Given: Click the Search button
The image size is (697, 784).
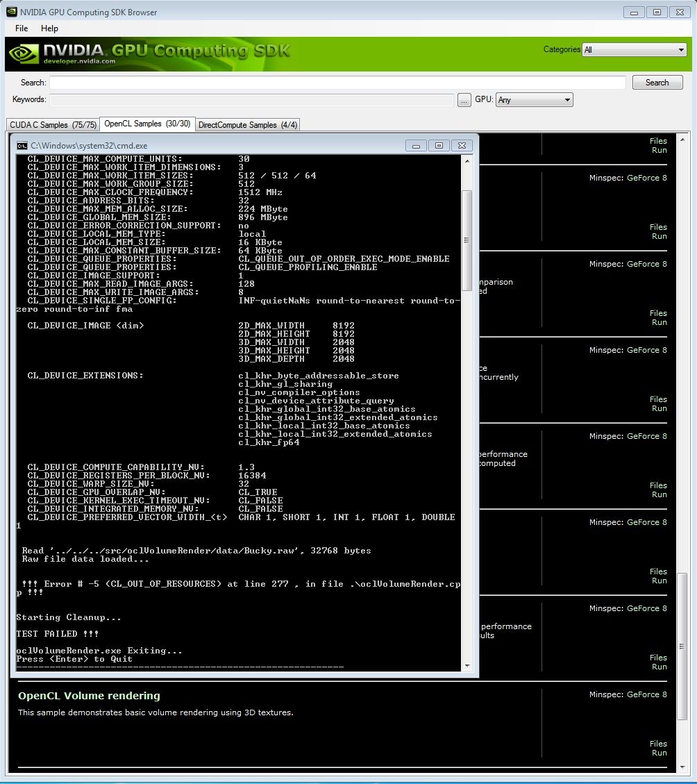Looking at the screenshot, I should [x=657, y=83].
